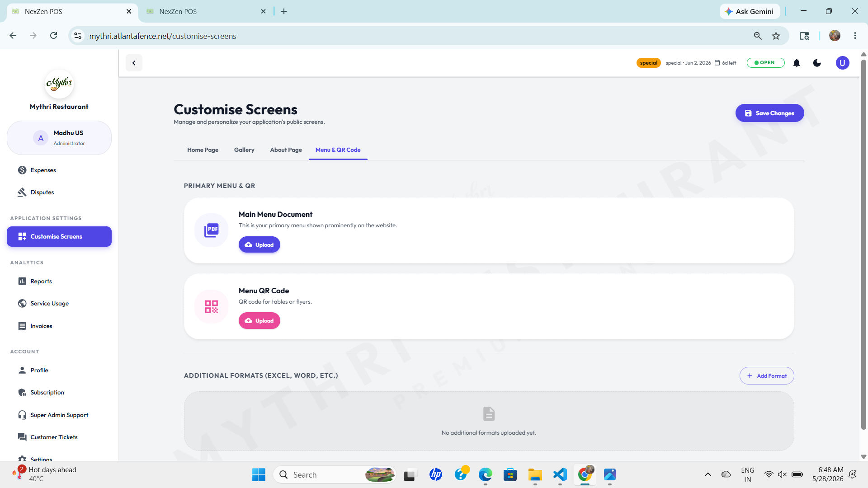The image size is (868, 488).
Task: Click the PDF document icon
Action: coord(211,230)
